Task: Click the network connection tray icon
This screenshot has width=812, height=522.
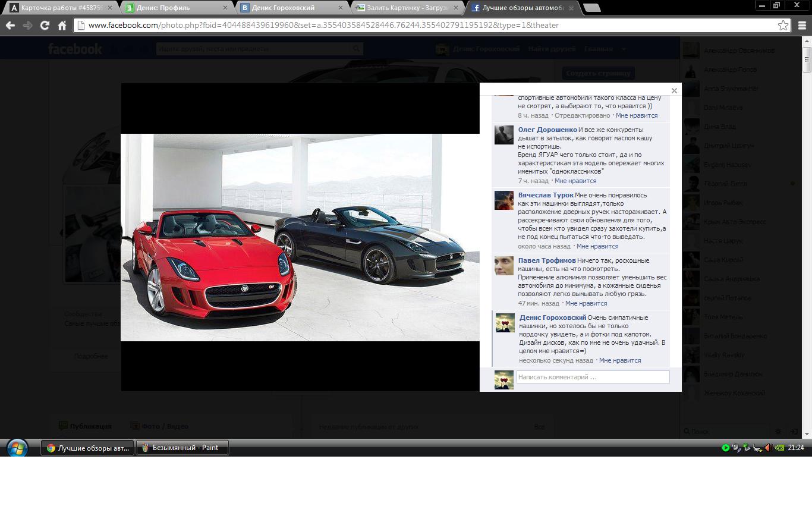Action: [x=757, y=448]
